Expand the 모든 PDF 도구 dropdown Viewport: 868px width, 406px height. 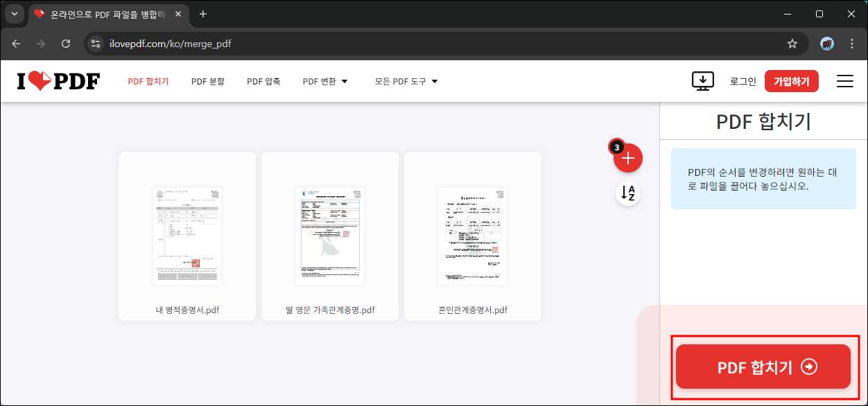[x=406, y=81]
